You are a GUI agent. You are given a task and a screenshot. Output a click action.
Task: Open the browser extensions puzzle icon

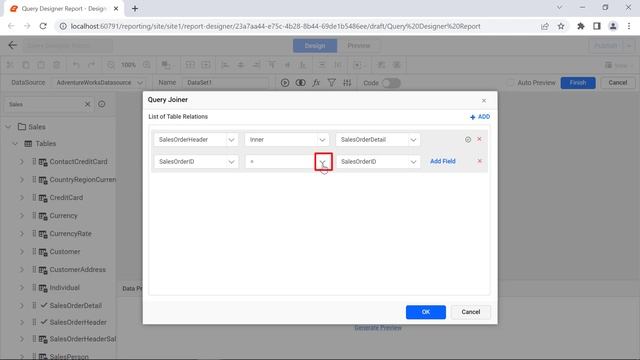tap(580, 26)
